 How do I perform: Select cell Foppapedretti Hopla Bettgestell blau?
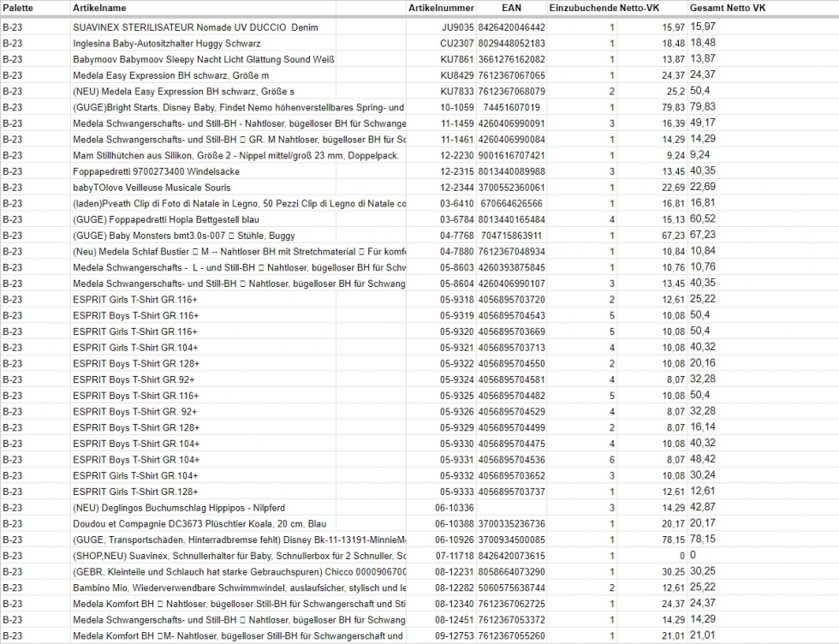(x=166, y=219)
